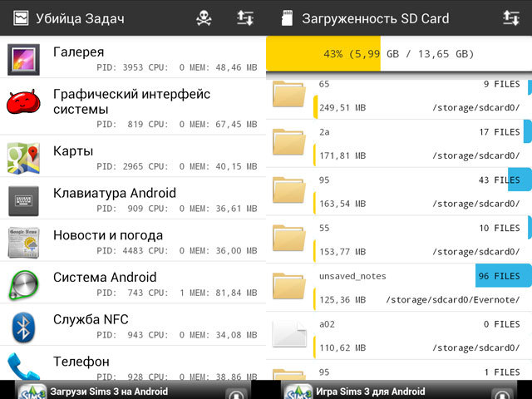Image resolution: width=532 pixels, height=399 pixels.
Task: Tap the 9 FILES count
Action: click(502, 84)
